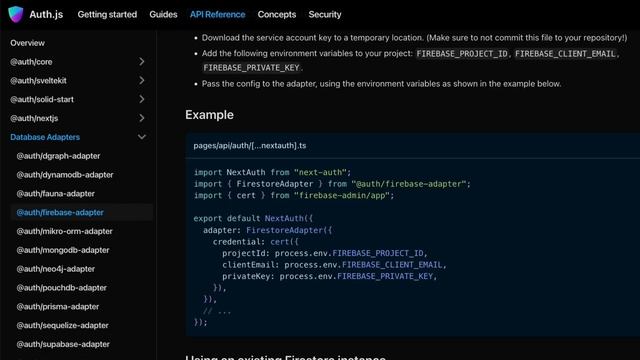Screen dimensions: 640x360
Task: Collapse the Database Adapters chevron
Action: coord(142,137)
